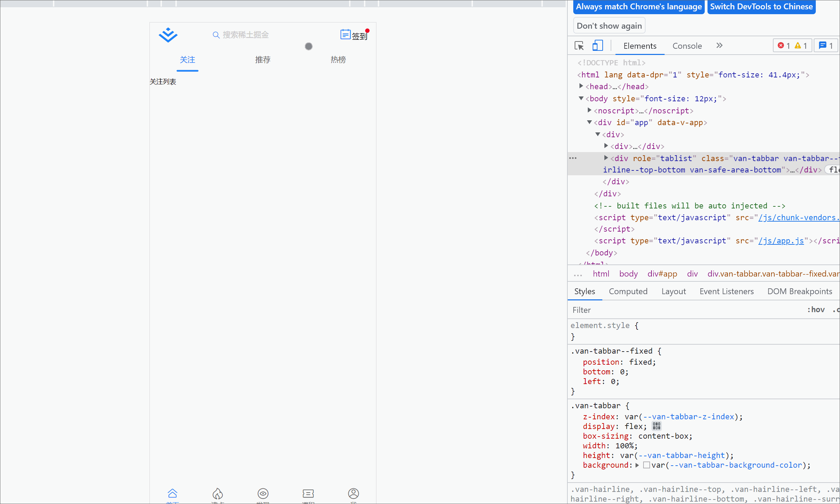840x504 pixels.
Task: Collapse the div id="app" node
Action: (x=590, y=122)
